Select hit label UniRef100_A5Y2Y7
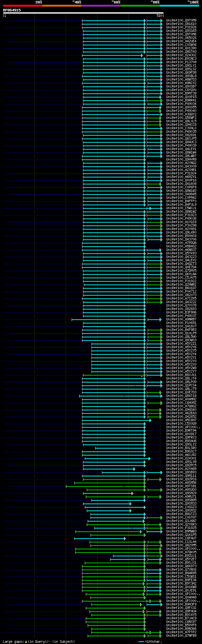Screen dimensions: 202x644 [181, 371]
